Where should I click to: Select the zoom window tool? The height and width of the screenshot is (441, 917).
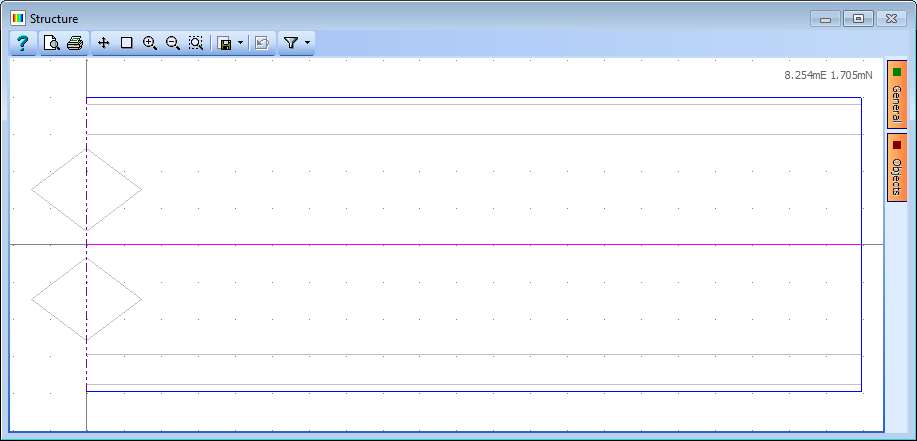pos(195,43)
